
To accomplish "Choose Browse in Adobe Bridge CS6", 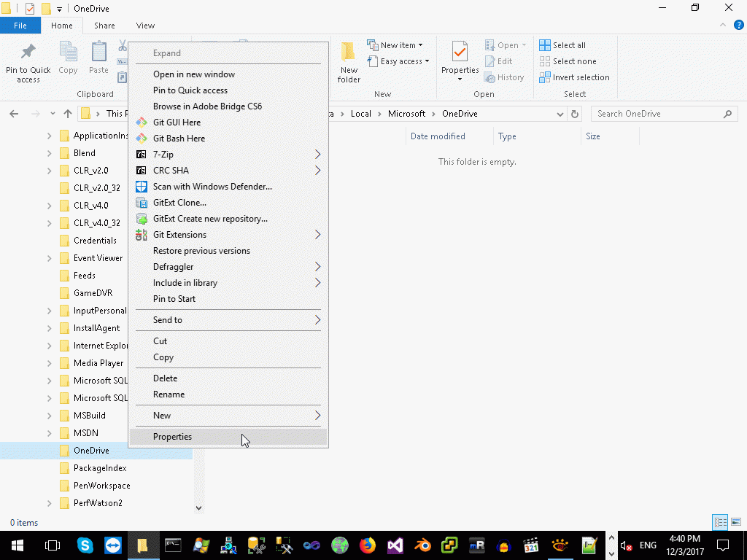I will [228, 106].
